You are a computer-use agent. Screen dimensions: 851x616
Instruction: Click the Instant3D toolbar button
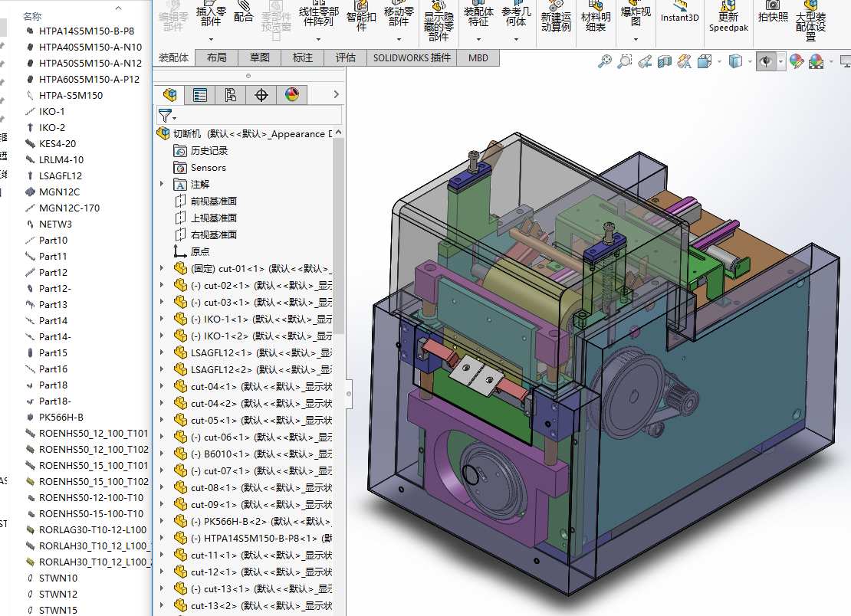tap(679, 17)
